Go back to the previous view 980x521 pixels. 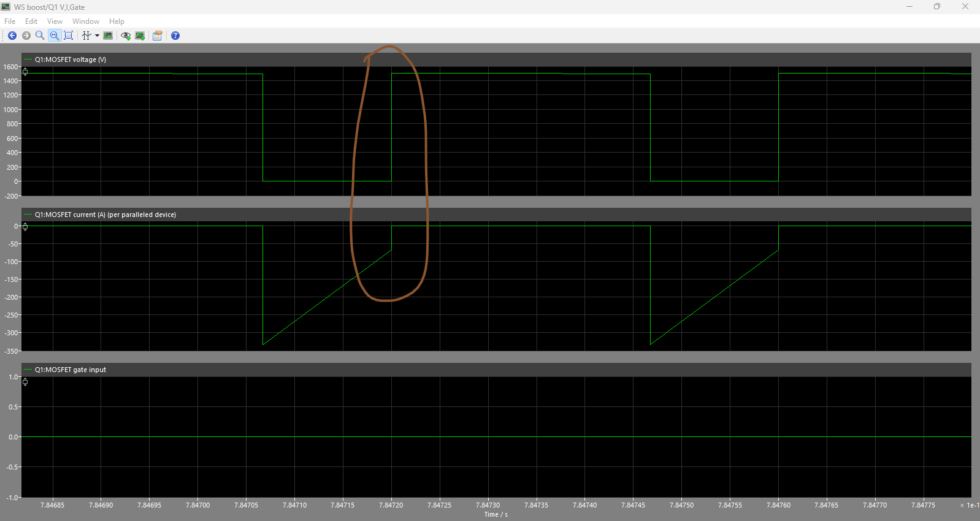point(12,36)
